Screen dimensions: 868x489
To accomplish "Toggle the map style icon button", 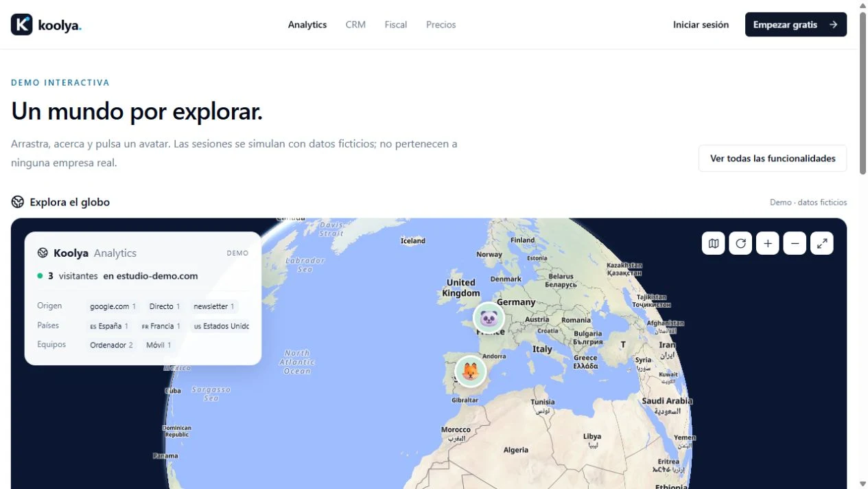I will (x=714, y=243).
